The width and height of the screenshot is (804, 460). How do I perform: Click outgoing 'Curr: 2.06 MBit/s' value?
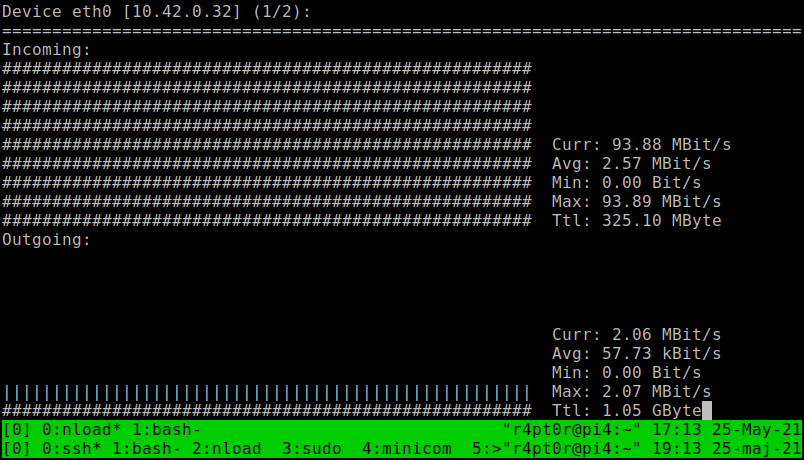636,335
